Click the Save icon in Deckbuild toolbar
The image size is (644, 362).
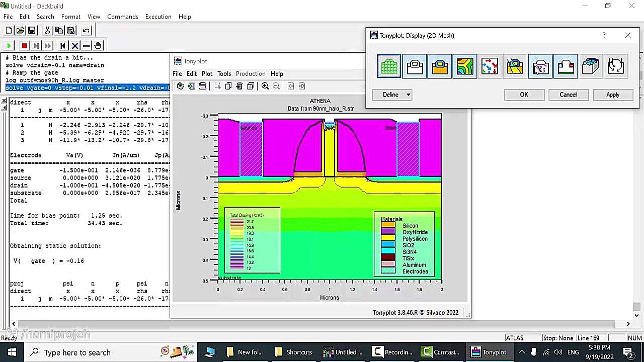click(32, 31)
